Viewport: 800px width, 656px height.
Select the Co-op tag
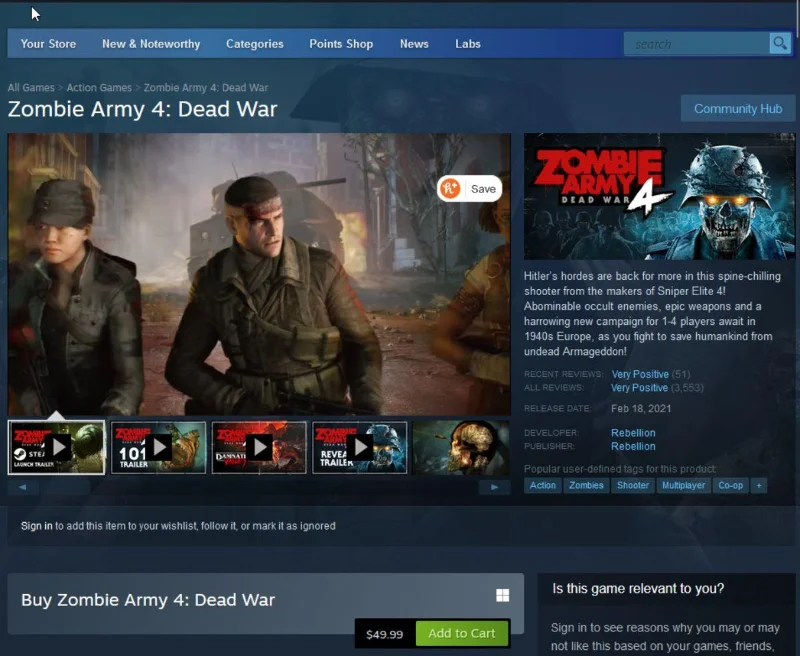(x=731, y=486)
